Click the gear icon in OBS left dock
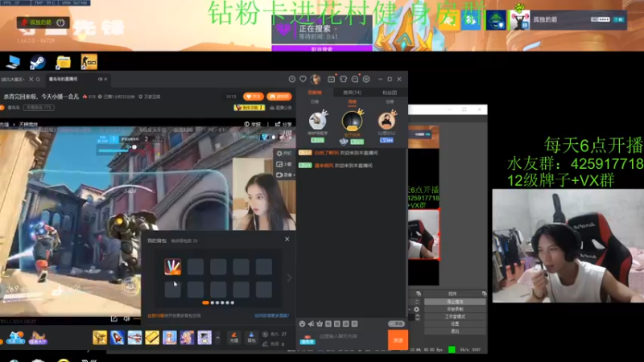644x362 pixels. point(416,310)
